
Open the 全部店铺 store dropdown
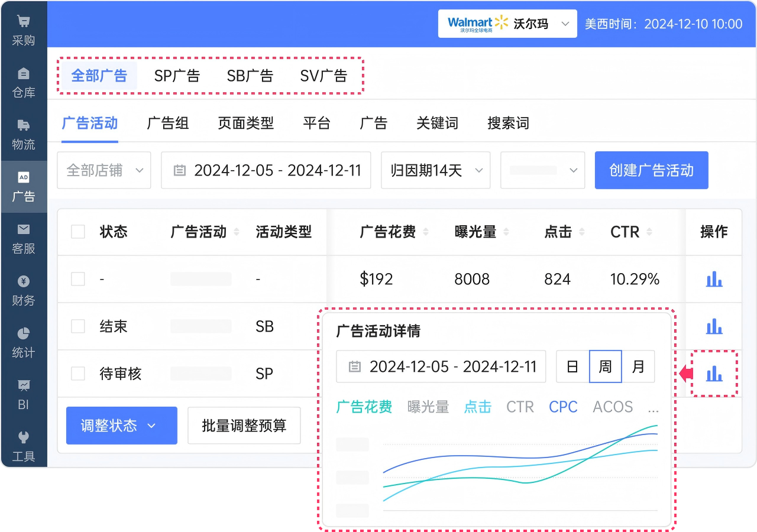coord(103,170)
